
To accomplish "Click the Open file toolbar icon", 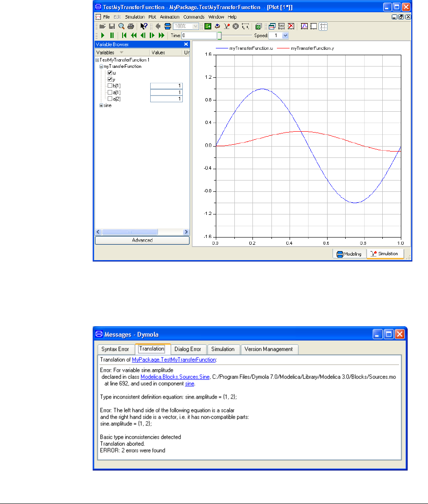I will (103, 26).
